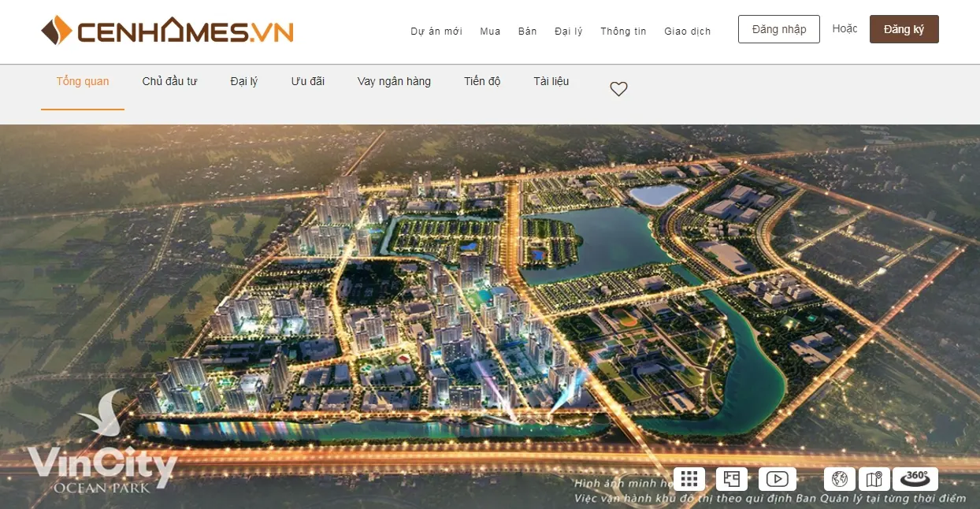The image size is (980, 509).
Task: Launch the 360° virtual tour icon
Action: point(915,479)
